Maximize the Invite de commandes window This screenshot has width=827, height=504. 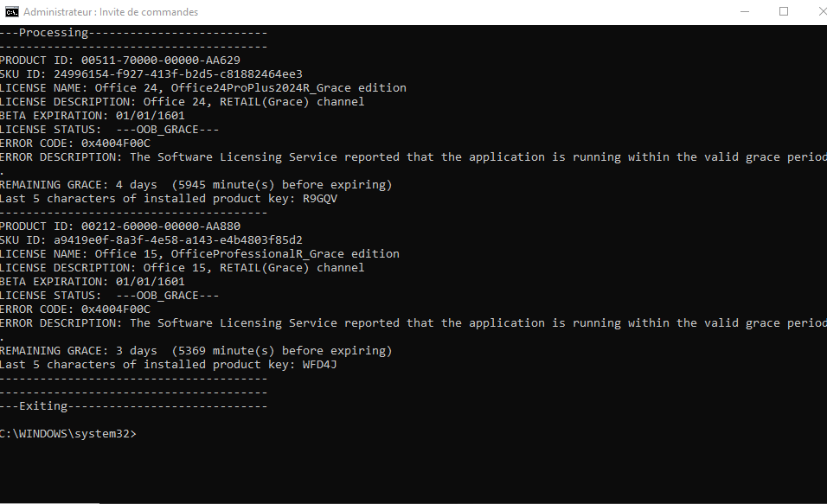click(x=784, y=11)
